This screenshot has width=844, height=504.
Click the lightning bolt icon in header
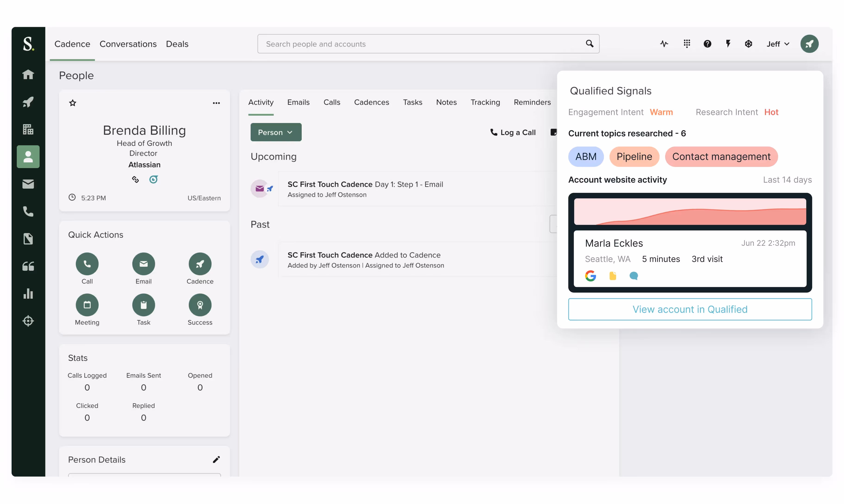[728, 44]
